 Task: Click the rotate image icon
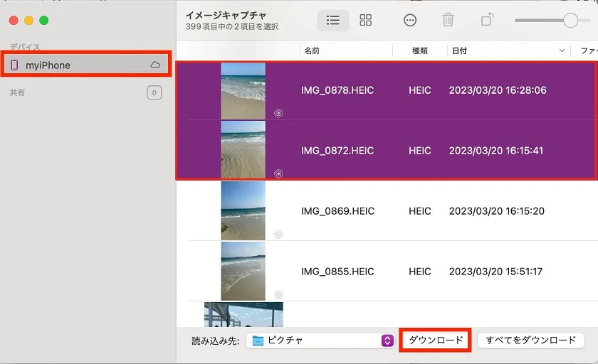pyautogui.click(x=487, y=19)
